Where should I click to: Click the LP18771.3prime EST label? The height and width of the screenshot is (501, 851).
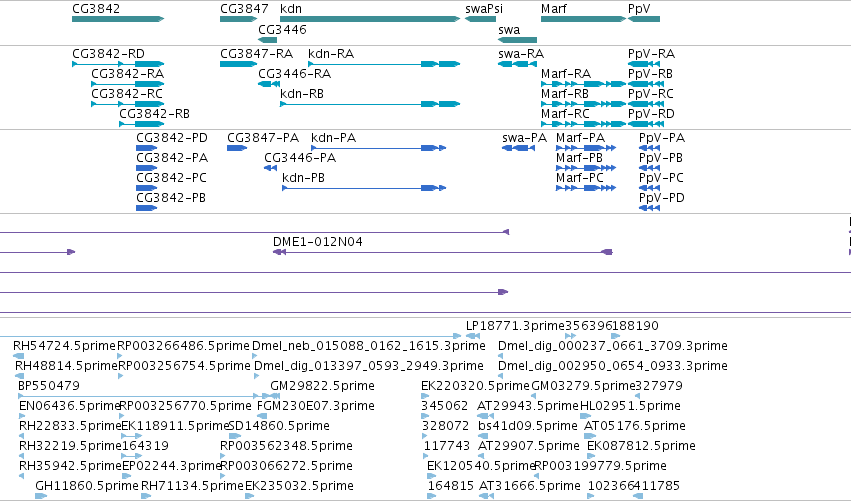(515, 326)
